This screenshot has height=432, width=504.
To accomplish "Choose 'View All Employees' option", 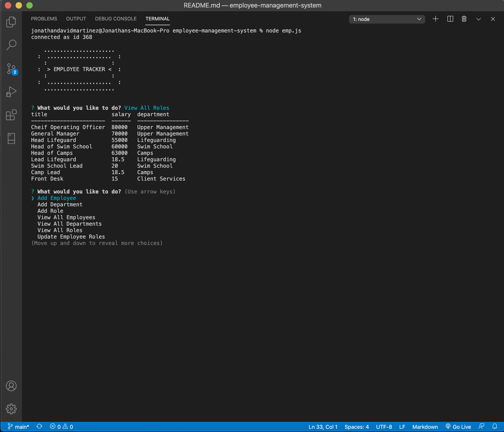I will 66,217.
